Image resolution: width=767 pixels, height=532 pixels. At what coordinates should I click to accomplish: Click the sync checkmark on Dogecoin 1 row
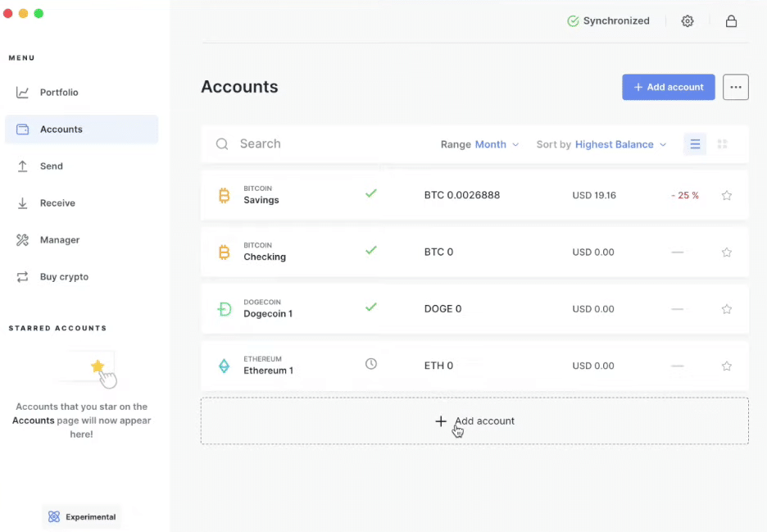coord(370,307)
